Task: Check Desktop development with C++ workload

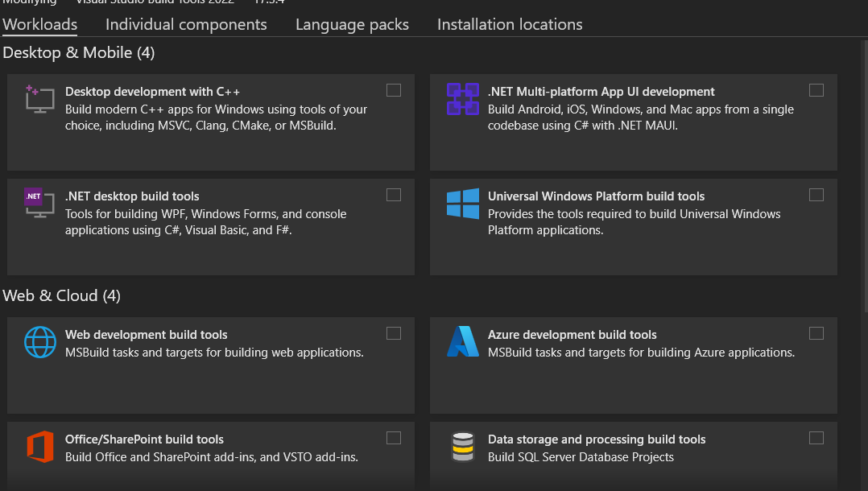Action: 394,90
